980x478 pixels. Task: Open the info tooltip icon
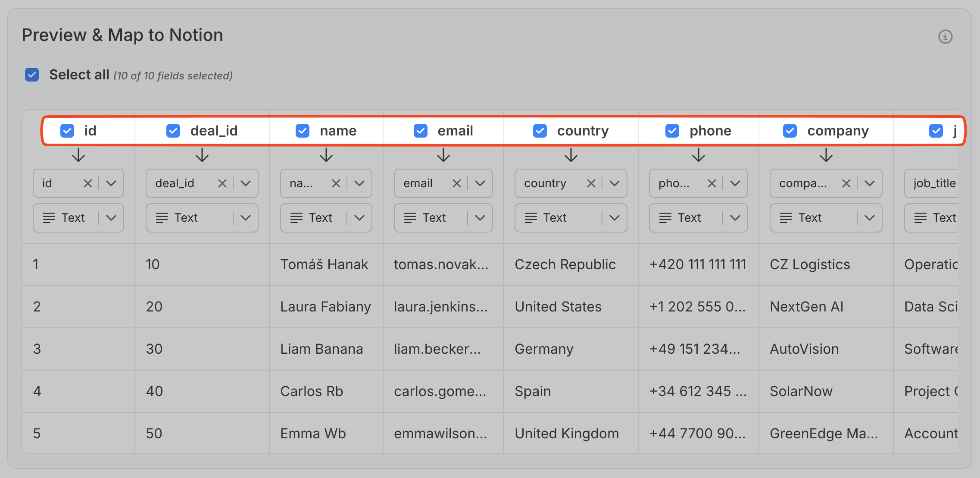[x=945, y=37]
